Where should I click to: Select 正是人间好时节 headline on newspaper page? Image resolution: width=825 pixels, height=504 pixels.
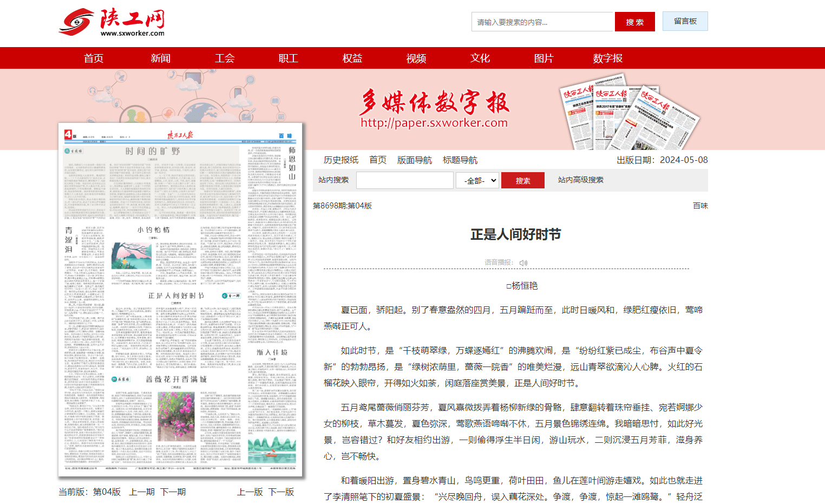pos(176,296)
